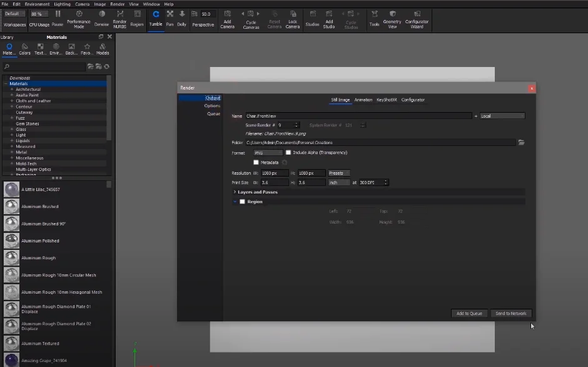Click the Add Studio icon

[329, 14]
